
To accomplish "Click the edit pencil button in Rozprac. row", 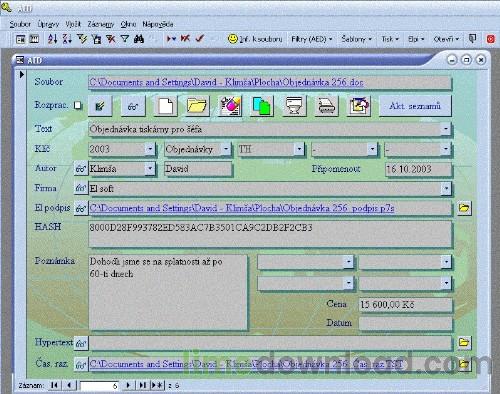I will click(x=100, y=106).
